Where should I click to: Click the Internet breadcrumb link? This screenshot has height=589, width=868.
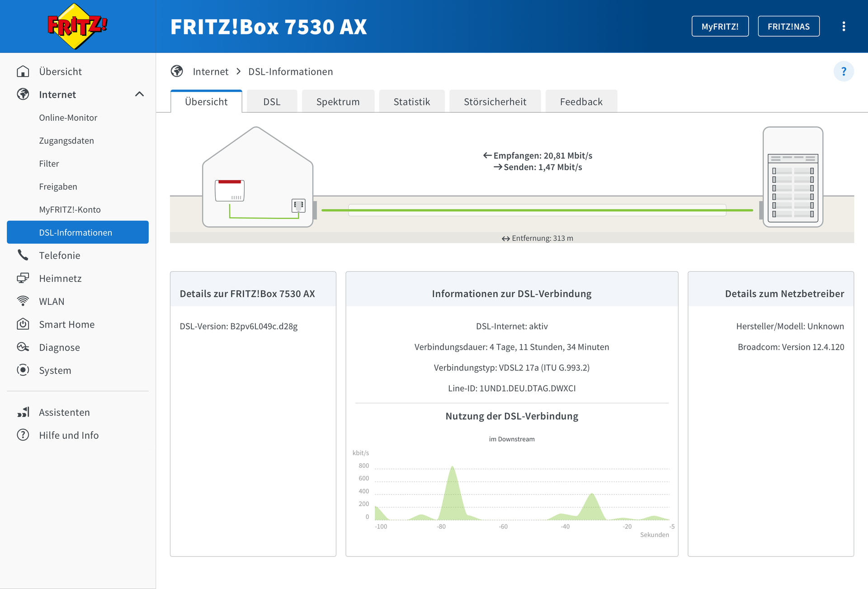(211, 71)
